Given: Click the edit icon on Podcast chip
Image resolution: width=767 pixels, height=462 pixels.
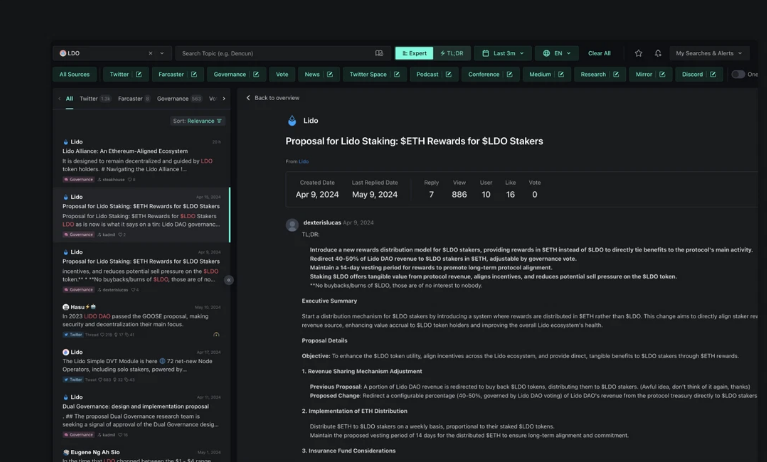Looking at the screenshot, I should pyautogui.click(x=449, y=74).
